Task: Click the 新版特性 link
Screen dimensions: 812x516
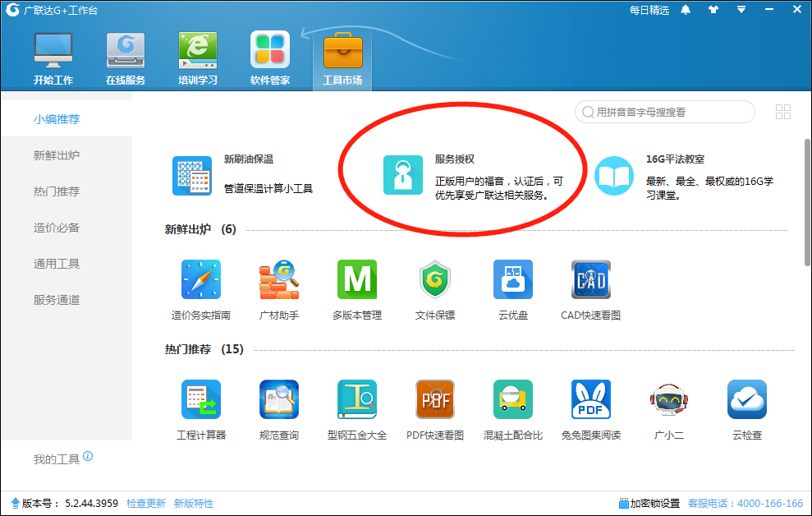Action: pos(194,504)
